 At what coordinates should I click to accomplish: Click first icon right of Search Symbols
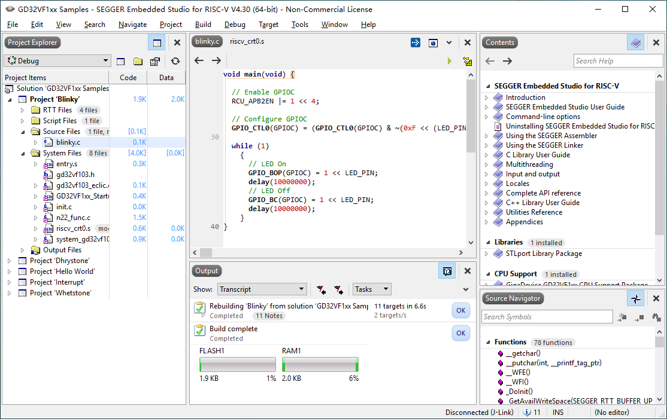tap(622, 317)
